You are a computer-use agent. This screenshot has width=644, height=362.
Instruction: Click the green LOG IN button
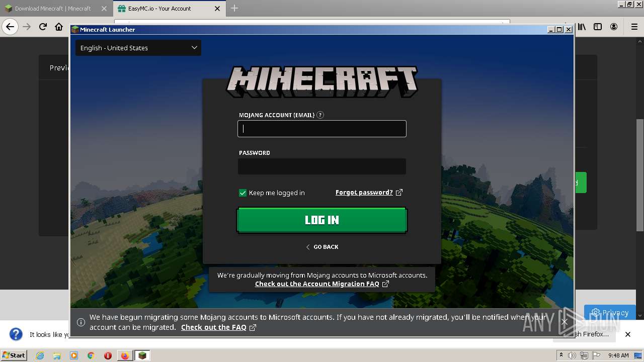[322, 220]
